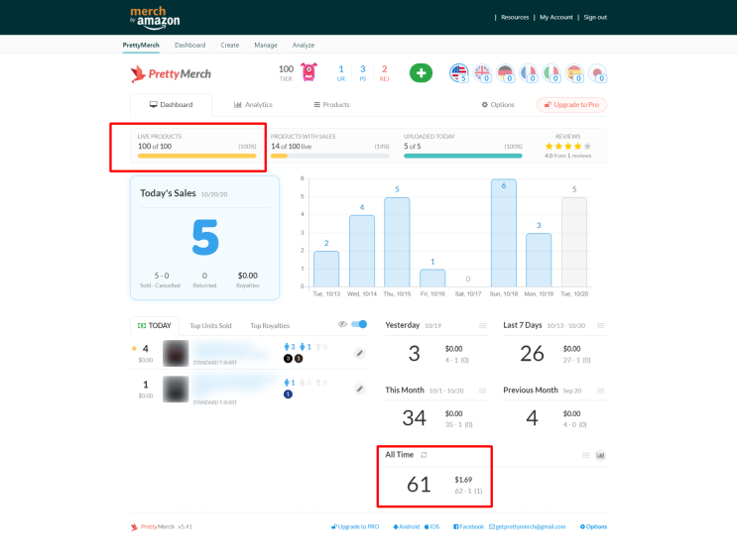Select the Germany flag marketplace icon

point(505,72)
